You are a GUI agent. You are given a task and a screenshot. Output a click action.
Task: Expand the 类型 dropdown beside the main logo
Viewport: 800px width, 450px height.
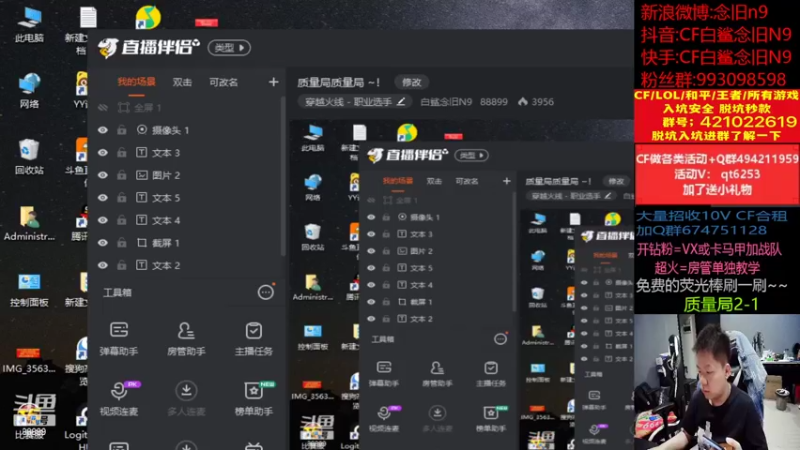click(229, 47)
